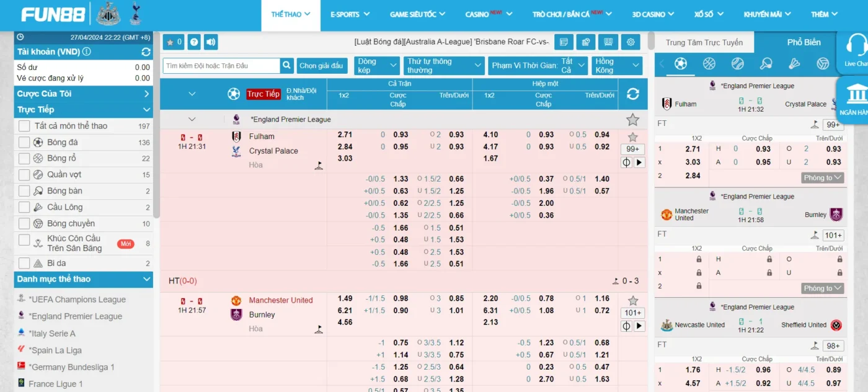Open Italy Serie A link

tap(52, 334)
